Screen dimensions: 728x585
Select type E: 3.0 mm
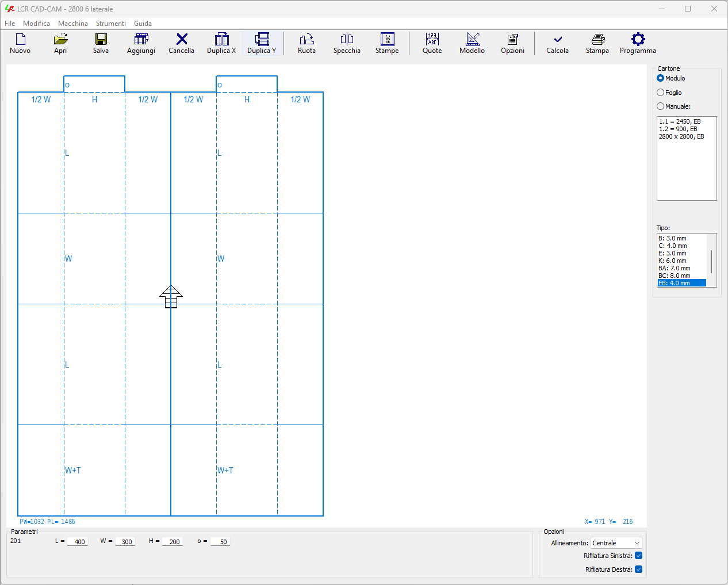click(x=682, y=253)
